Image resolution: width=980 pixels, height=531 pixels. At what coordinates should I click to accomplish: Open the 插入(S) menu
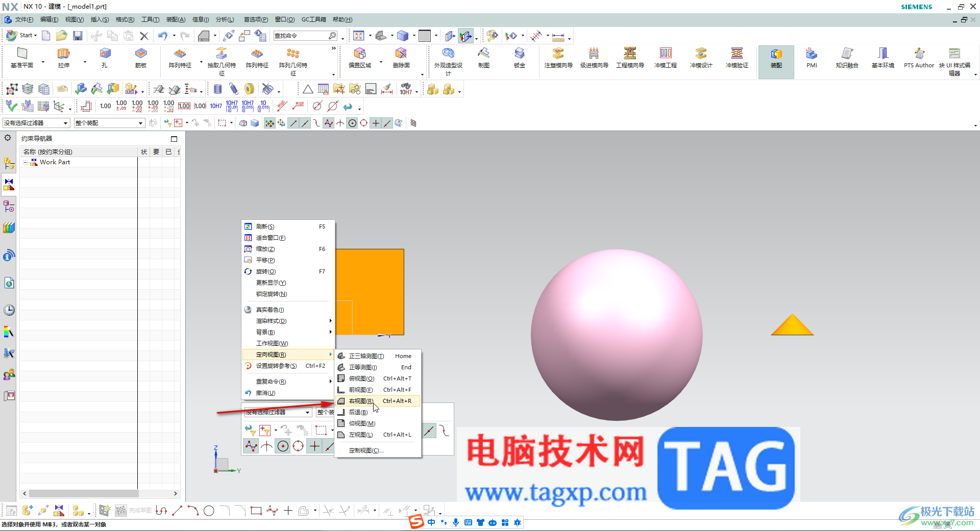(100, 19)
